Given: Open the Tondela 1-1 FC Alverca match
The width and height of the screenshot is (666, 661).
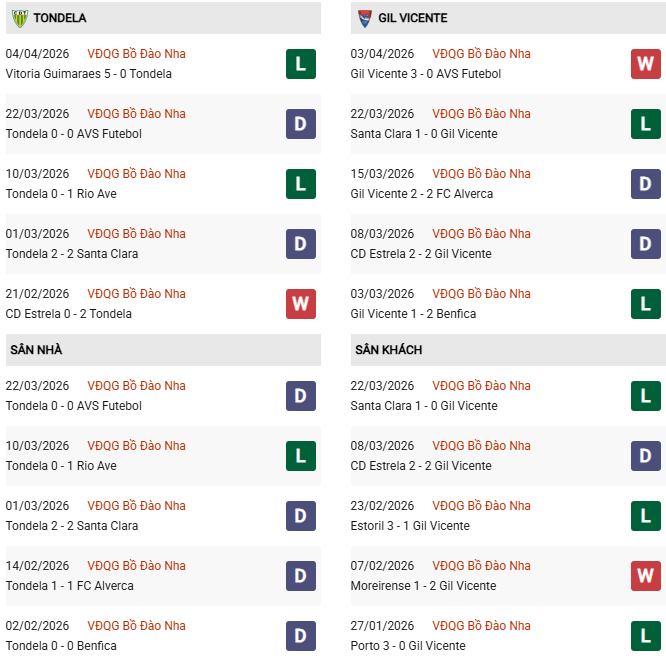Looking at the screenshot, I should coord(69,586).
